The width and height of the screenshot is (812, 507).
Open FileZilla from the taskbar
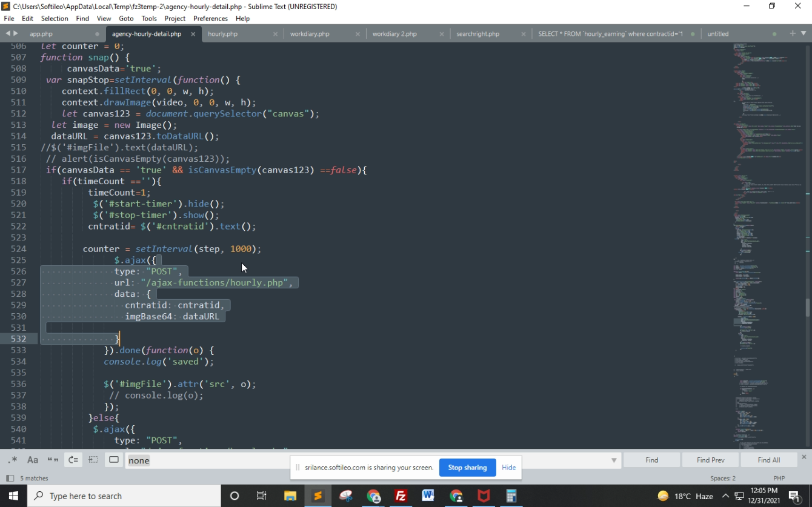[401, 496]
